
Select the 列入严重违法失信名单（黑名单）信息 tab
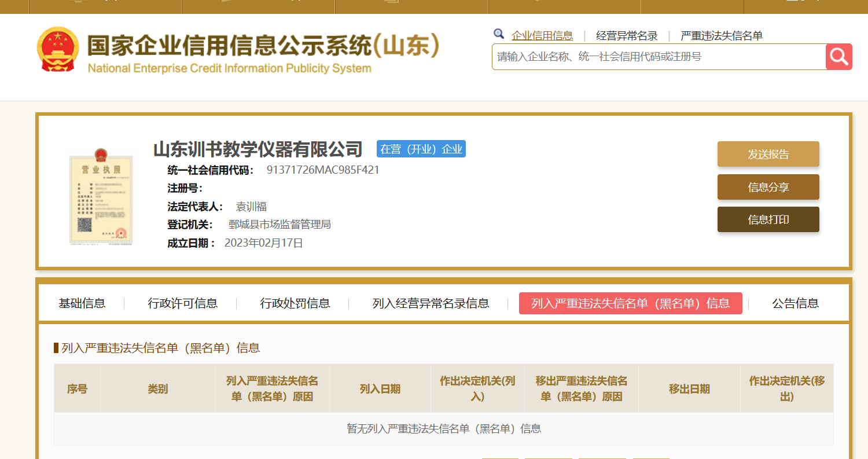pos(631,303)
